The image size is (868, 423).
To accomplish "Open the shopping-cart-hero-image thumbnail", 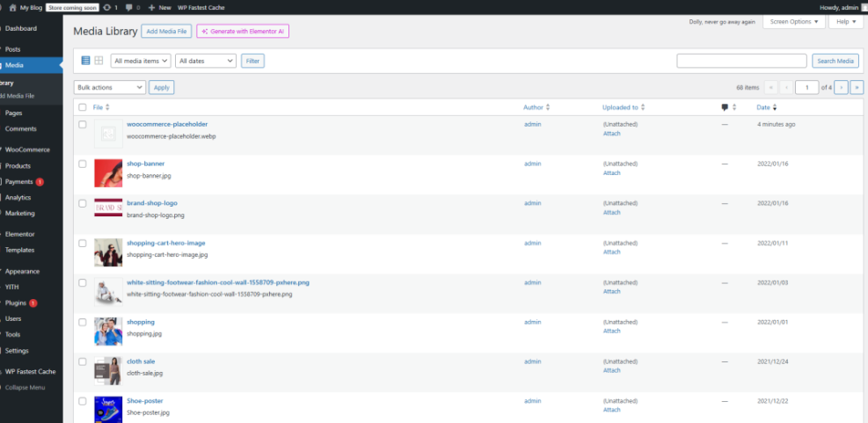I will 108,252.
